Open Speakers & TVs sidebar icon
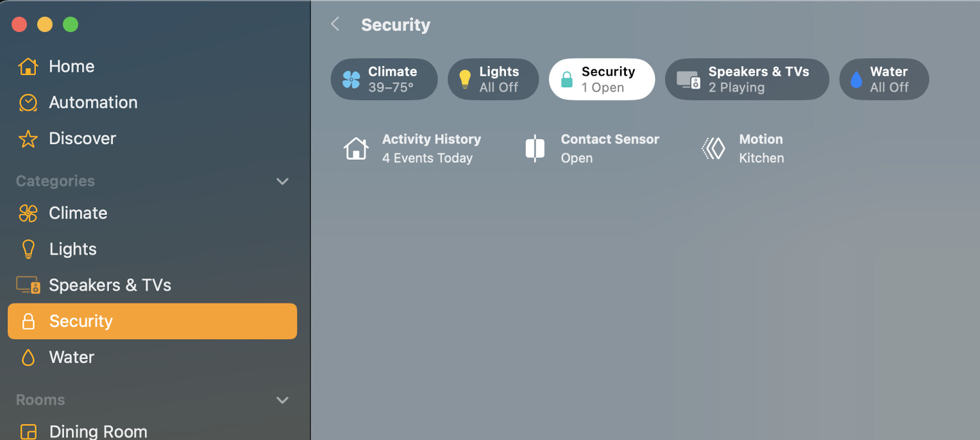980x440 pixels. [28, 285]
